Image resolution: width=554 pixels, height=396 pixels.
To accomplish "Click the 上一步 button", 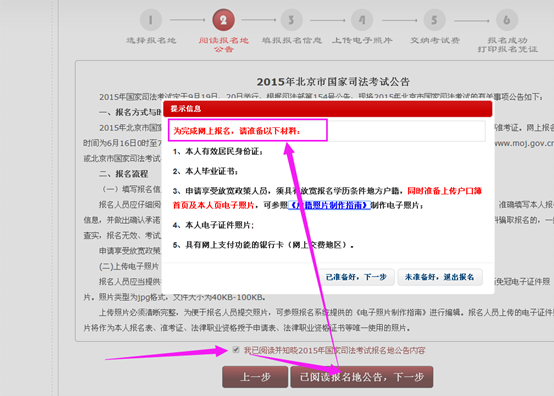I will (255, 377).
